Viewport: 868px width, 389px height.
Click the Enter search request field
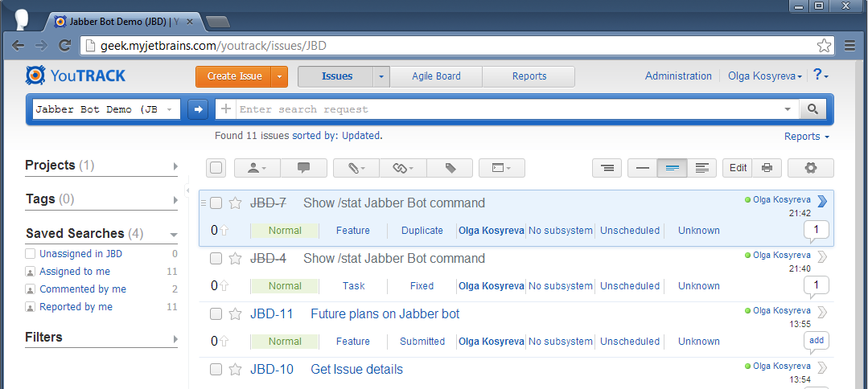click(507, 109)
